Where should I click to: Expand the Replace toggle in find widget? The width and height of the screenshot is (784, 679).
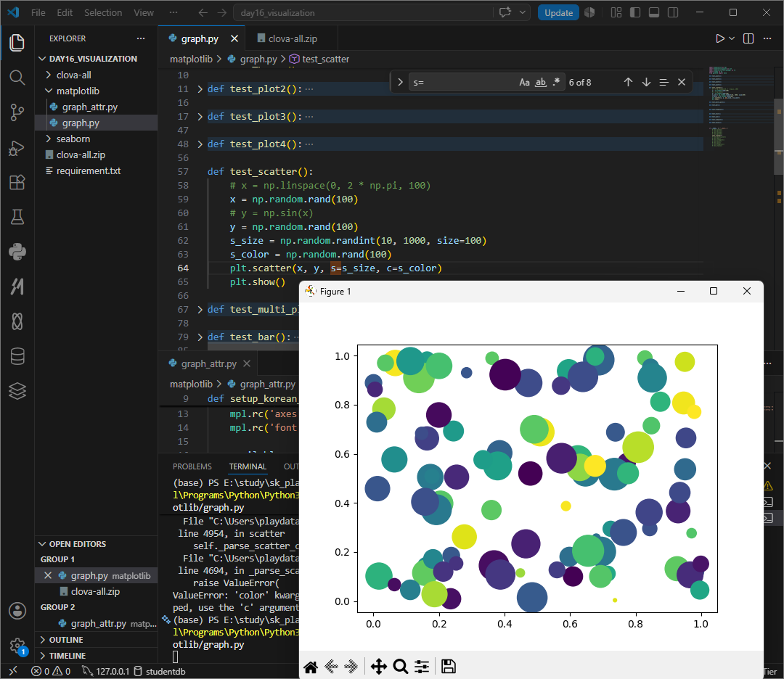[400, 82]
